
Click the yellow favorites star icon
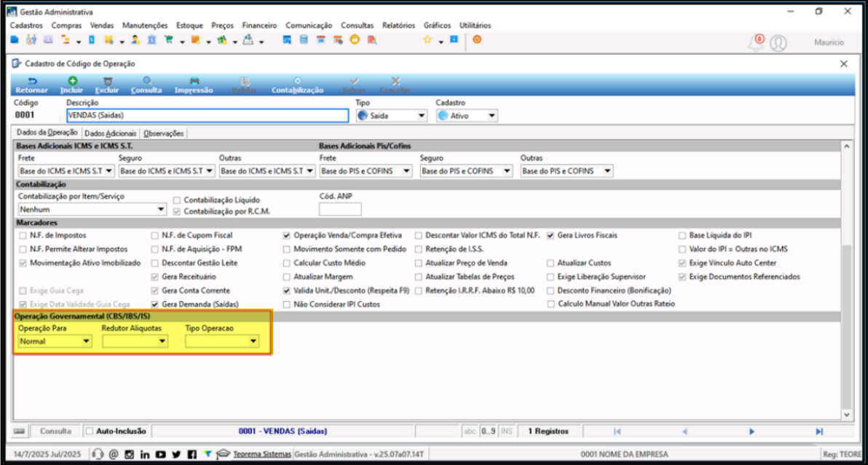tap(427, 40)
